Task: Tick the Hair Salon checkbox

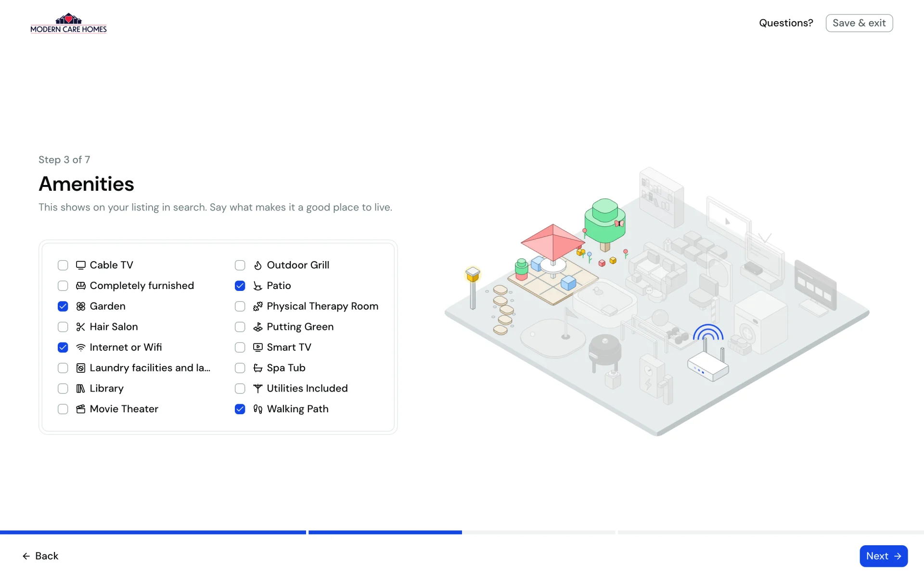Action: pos(63,327)
